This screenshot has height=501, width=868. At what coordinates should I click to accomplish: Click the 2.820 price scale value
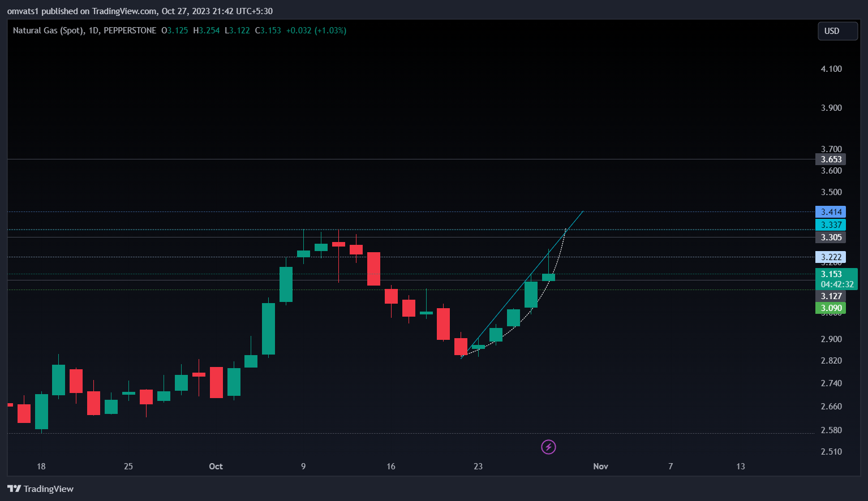pos(831,361)
